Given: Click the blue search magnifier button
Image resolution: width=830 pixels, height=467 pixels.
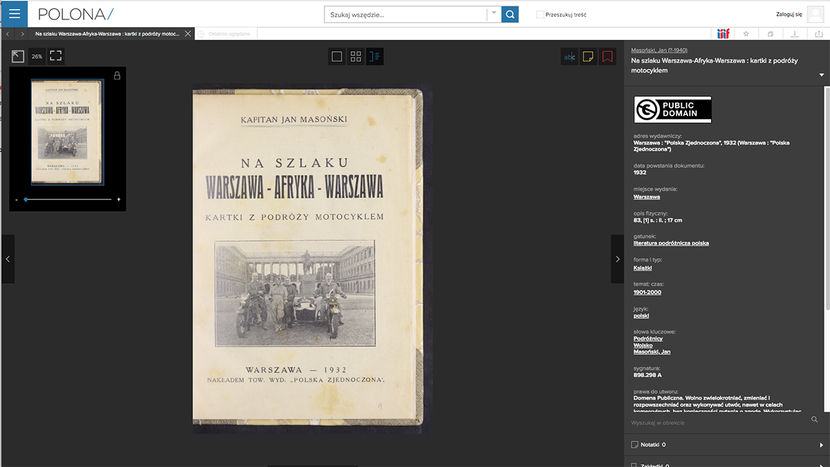Looking at the screenshot, I should click(x=510, y=14).
